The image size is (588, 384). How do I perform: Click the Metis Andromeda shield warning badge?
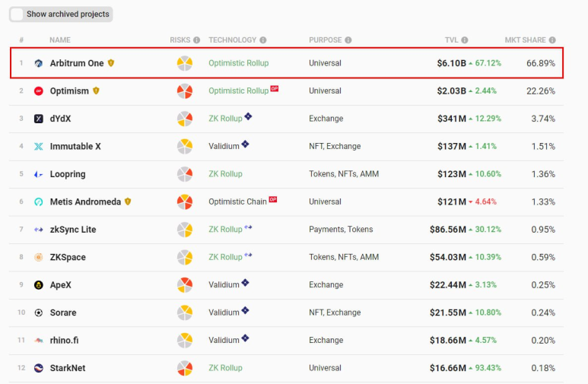(x=128, y=202)
